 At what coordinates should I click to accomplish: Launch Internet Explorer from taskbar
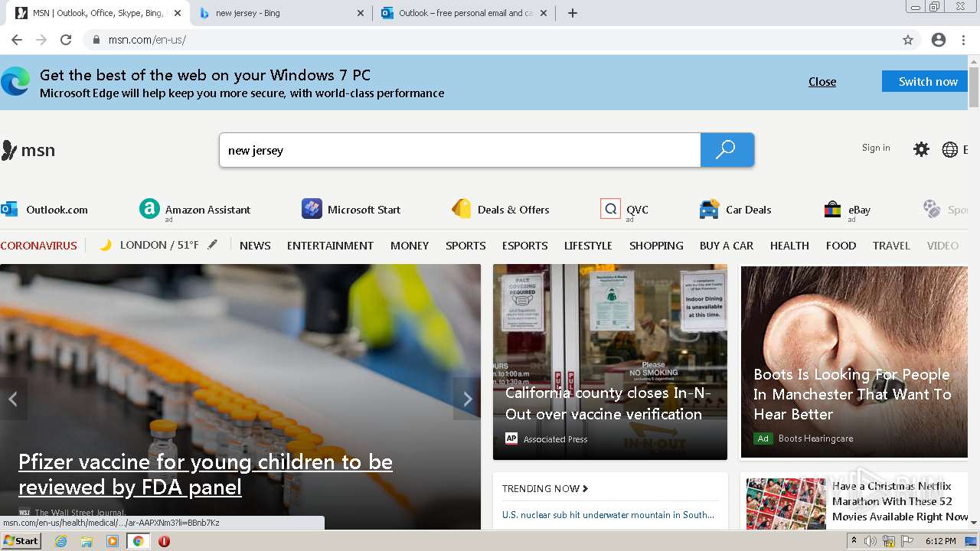click(60, 541)
